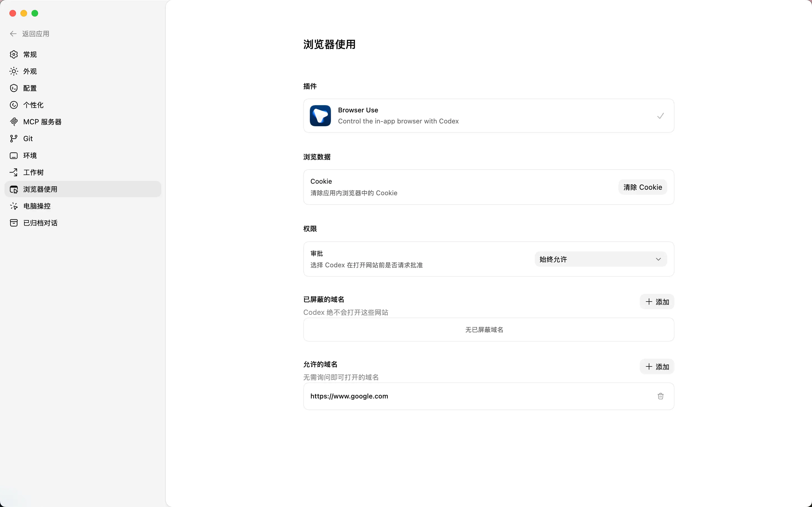Image resolution: width=812 pixels, height=507 pixels.
Task: Click the chevron on the approval dropdown
Action: coord(658,259)
